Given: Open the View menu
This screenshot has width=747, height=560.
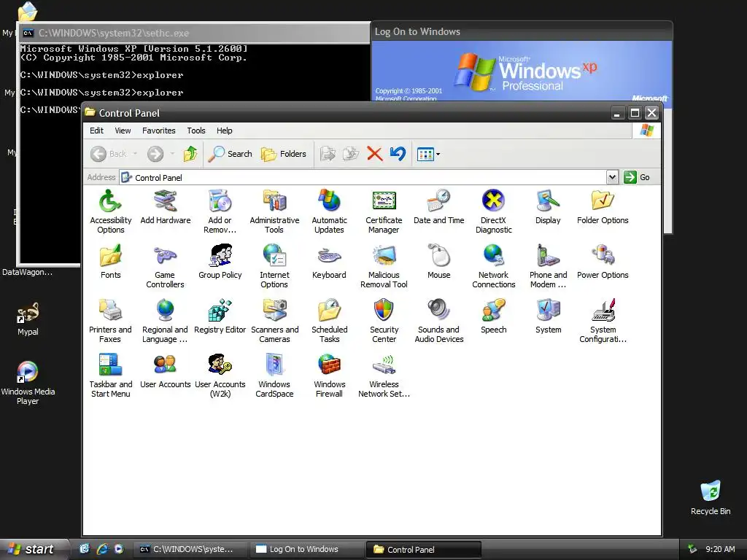Looking at the screenshot, I should click(123, 131).
